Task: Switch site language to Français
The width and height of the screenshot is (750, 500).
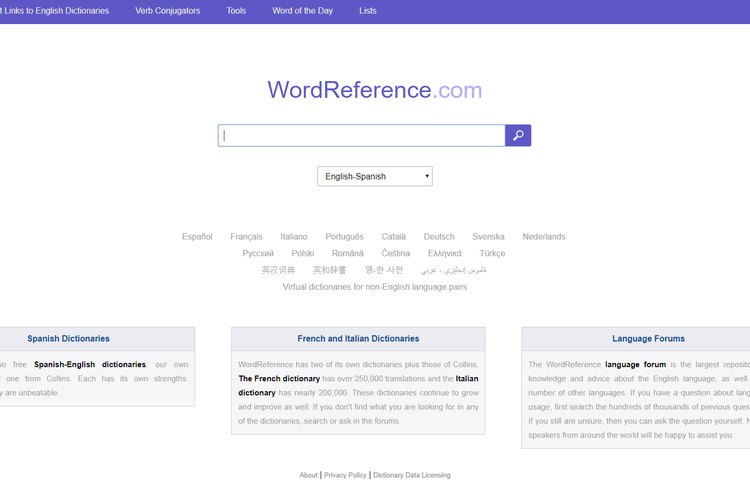Action: (x=246, y=236)
